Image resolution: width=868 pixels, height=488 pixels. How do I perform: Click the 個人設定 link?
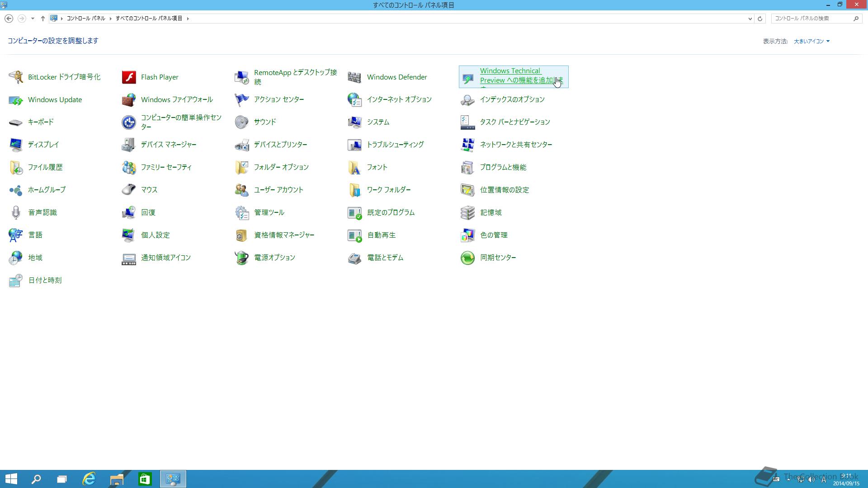point(156,235)
